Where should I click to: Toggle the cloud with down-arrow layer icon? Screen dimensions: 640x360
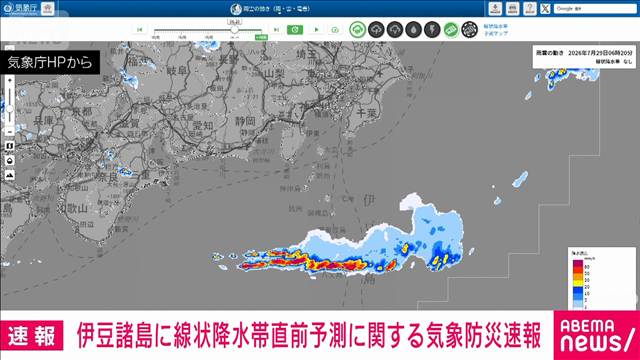395,29
